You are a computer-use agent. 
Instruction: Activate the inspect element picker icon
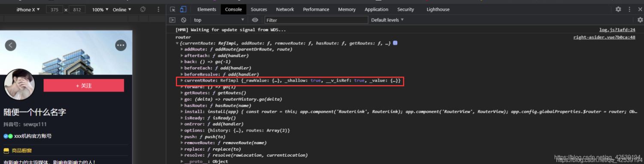point(173,9)
